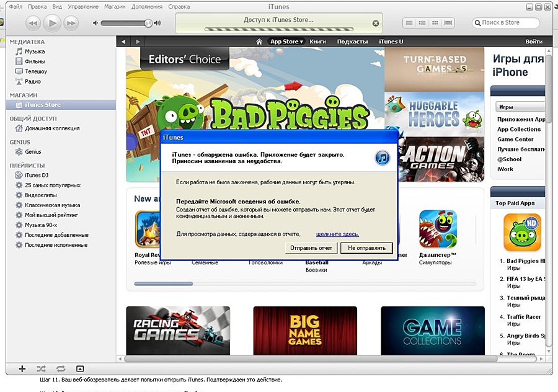The height and width of the screenshot is (392, 558).
Task: Open the Игры category dropdown
Action: coord(520,107)
